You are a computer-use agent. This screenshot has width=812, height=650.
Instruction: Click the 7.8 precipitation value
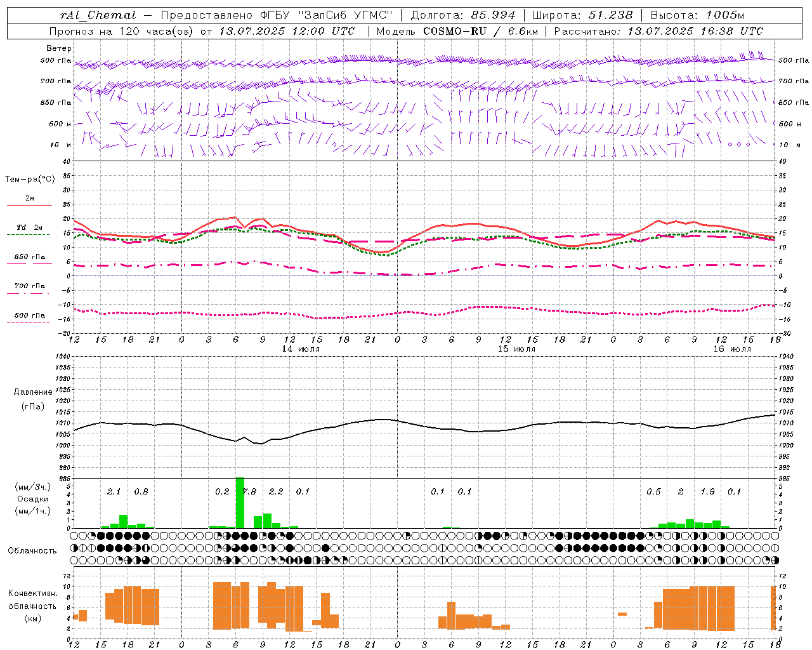[x=249, y=492]
